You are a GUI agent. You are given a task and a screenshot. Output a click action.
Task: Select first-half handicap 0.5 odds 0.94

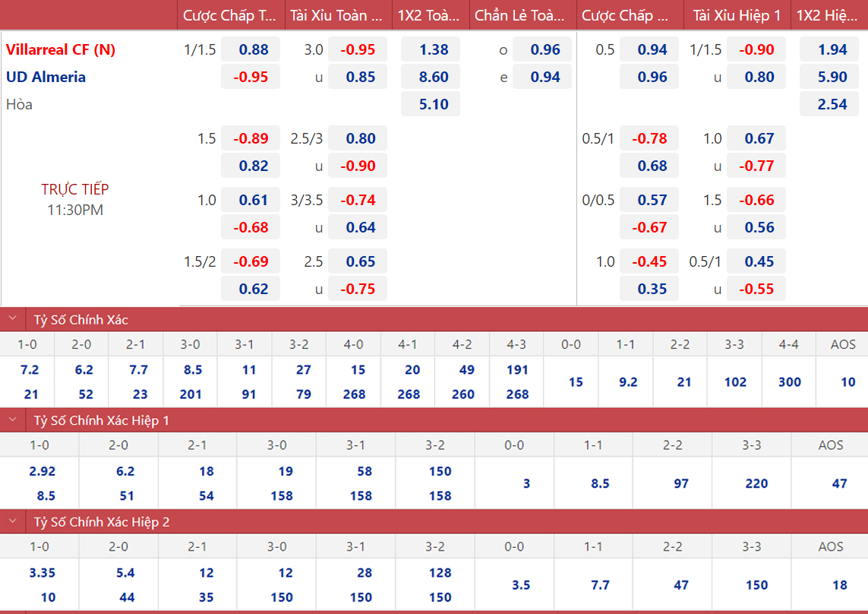649,49
